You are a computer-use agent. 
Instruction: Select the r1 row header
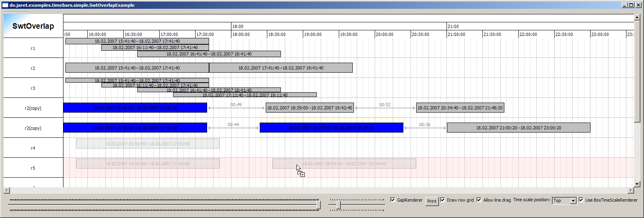click(33, 48)
